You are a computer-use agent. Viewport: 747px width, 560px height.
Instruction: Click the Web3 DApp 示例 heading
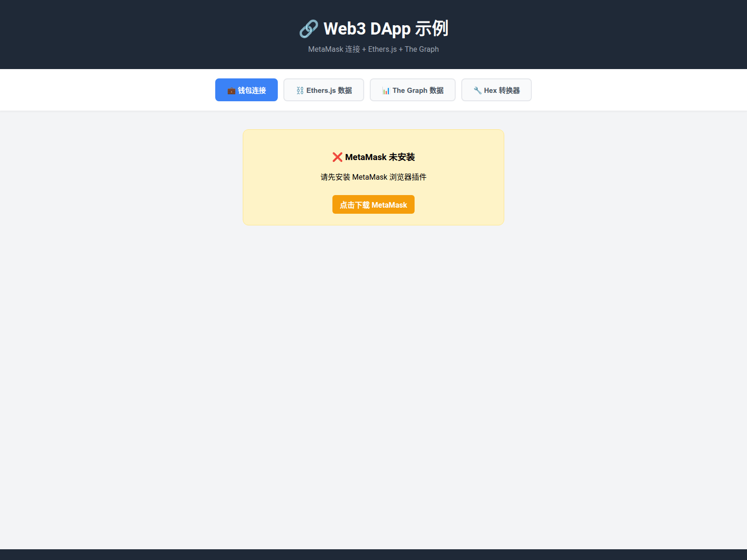tap(373, 28)
